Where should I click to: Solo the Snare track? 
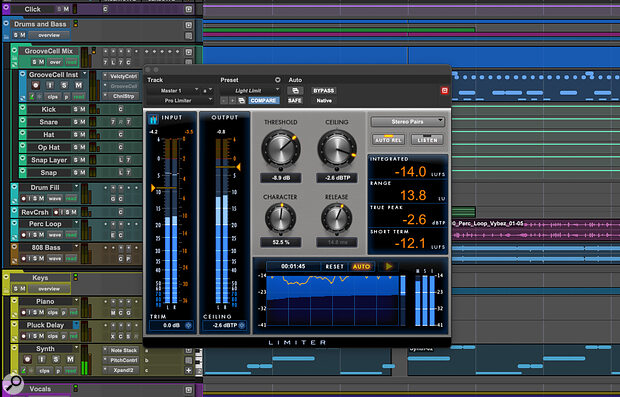pos(76,122)
